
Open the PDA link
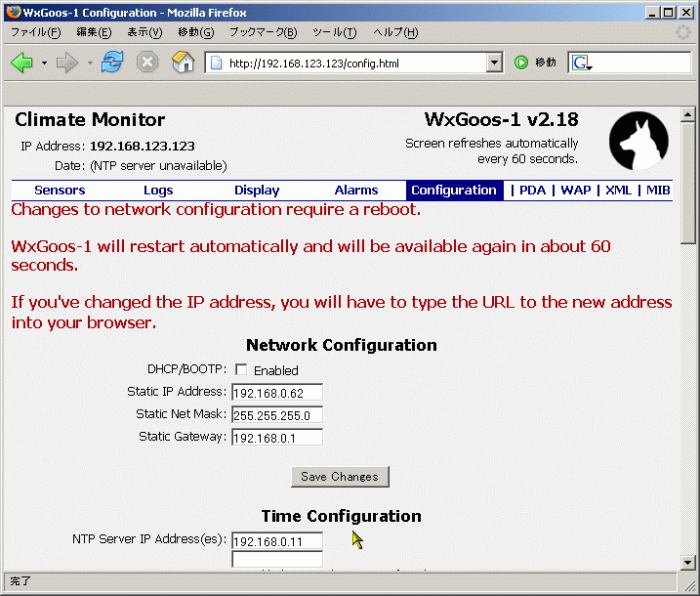click(533, 191)
